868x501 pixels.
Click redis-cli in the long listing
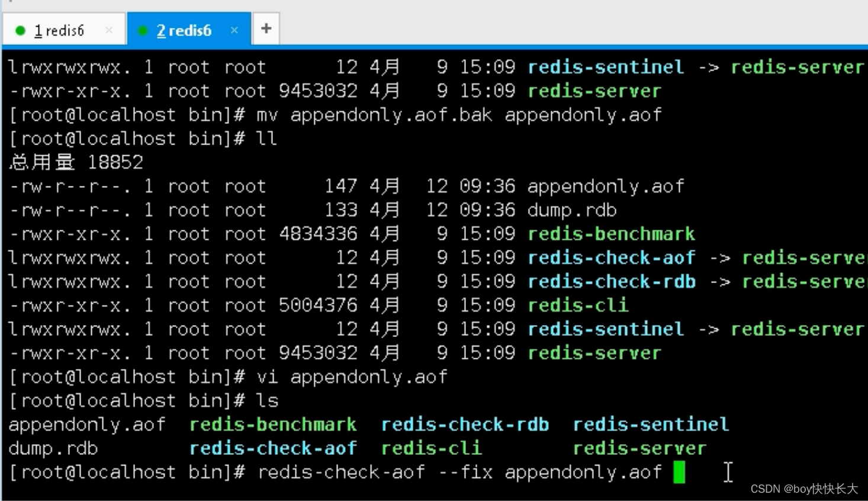click(577, 305)
